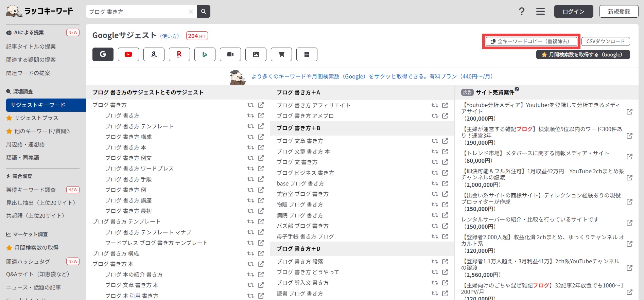Open ブログ 書き方 段落 in new window
Screen dimensions: 644x300
coord(445,262)
